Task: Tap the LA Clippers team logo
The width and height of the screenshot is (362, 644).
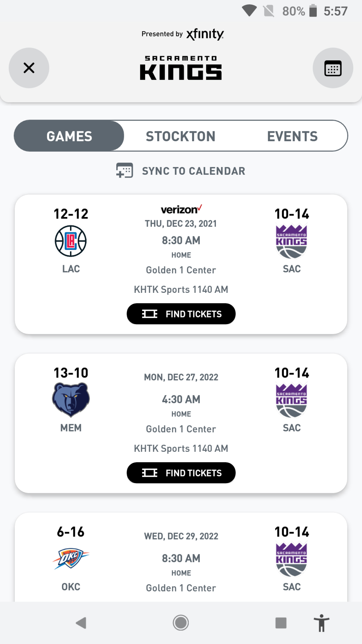Action: pyautogui.click(x=71, y=241)
